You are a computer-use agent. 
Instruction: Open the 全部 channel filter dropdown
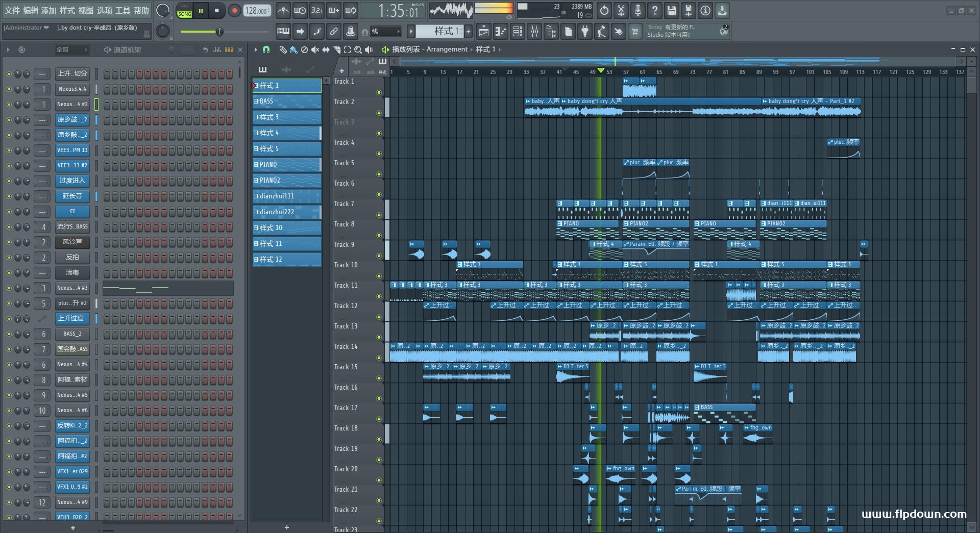[x=71, y=49]
